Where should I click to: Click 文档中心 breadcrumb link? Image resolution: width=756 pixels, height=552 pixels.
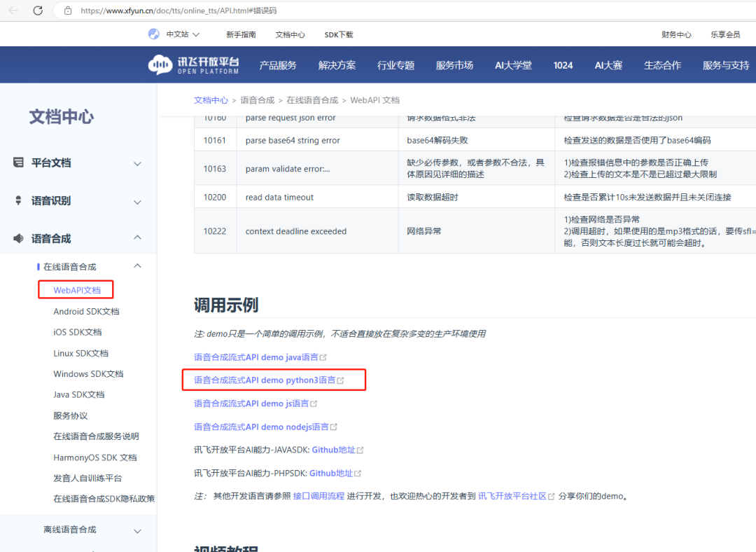(211, 100)
